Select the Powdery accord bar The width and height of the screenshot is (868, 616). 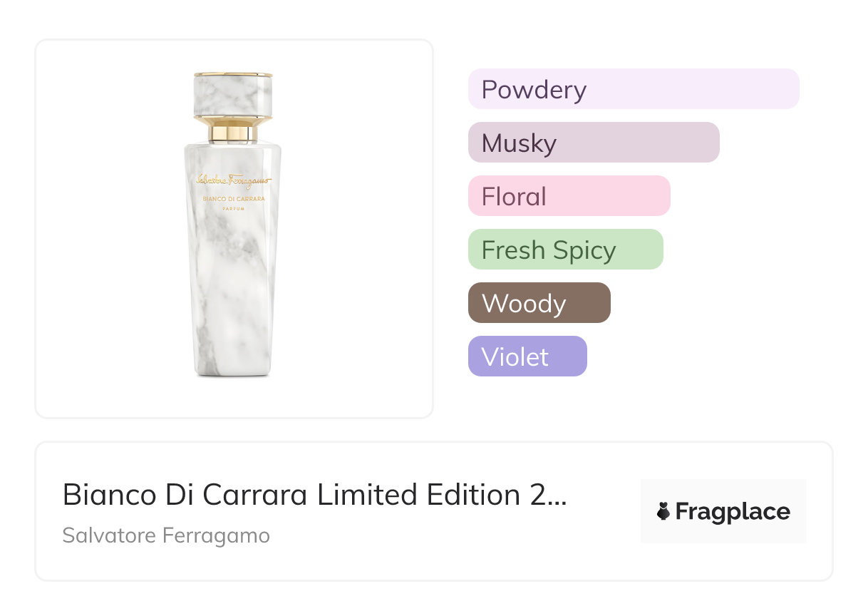point(633,89)
